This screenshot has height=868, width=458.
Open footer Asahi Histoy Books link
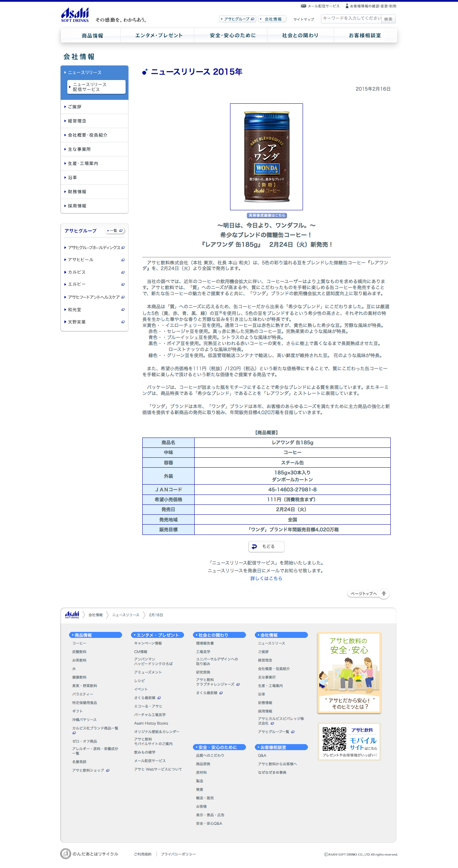point(151,723)
